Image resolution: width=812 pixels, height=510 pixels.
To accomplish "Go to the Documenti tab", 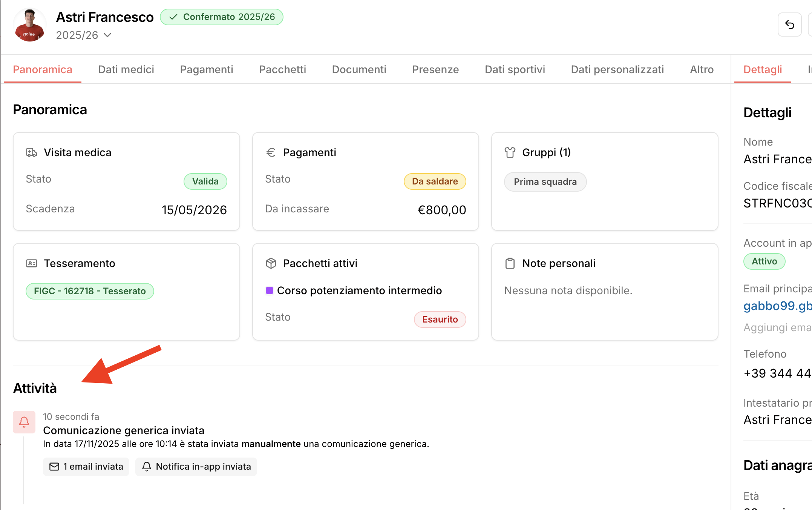I will [359, 69].
